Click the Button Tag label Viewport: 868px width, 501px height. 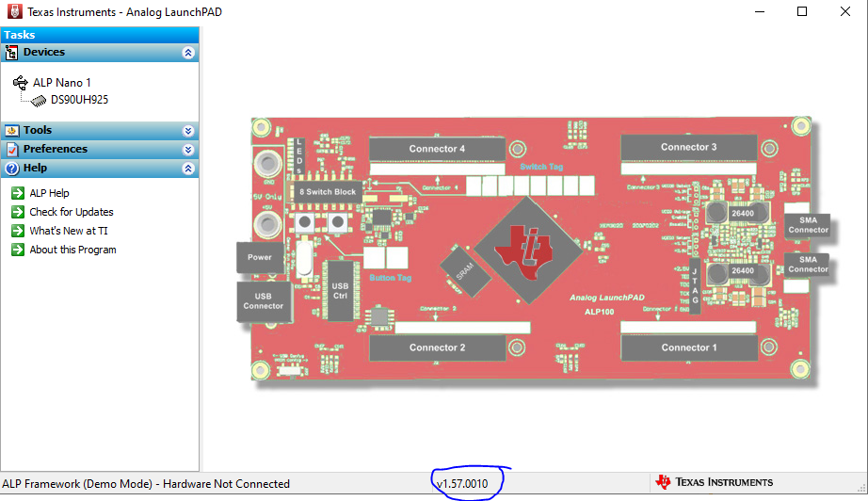point(391,278)
